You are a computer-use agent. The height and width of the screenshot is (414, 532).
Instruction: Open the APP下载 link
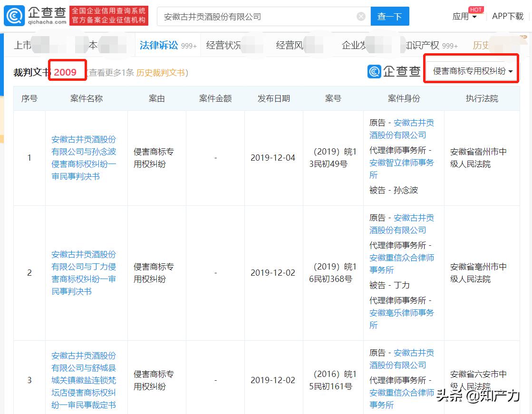507,16
